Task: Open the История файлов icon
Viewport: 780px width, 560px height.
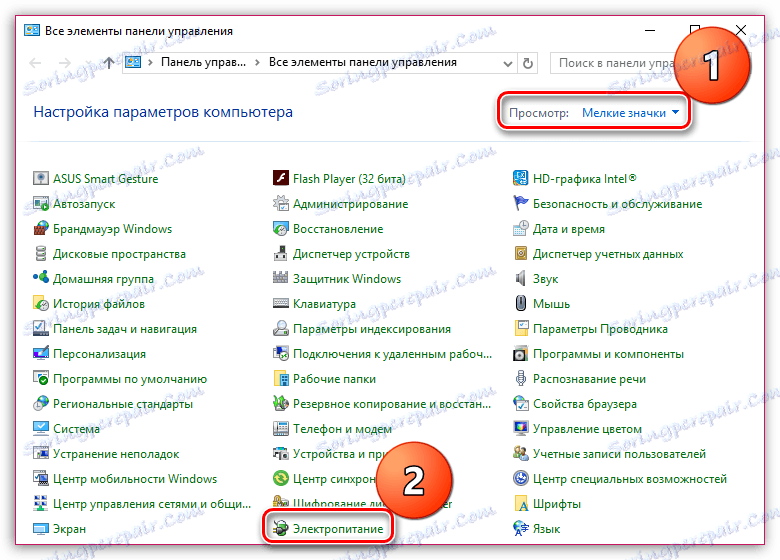Action: (41, 303)
